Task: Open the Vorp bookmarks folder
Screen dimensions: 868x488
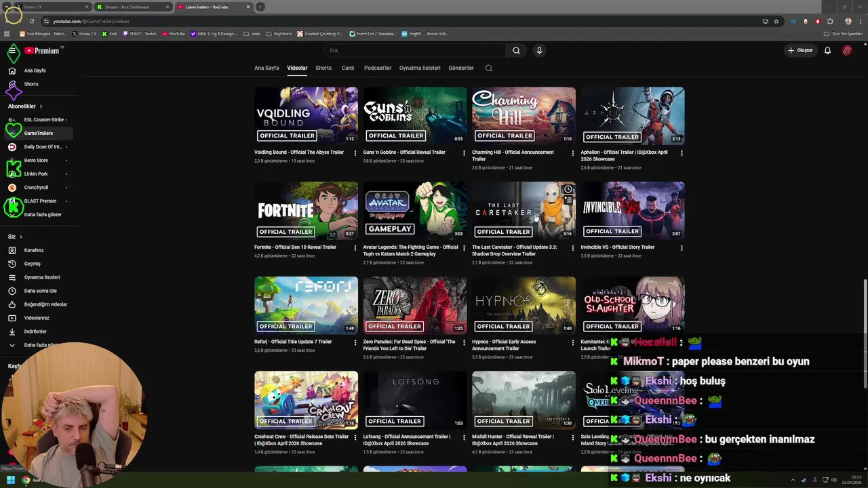Action: click(x=252, y=33)
